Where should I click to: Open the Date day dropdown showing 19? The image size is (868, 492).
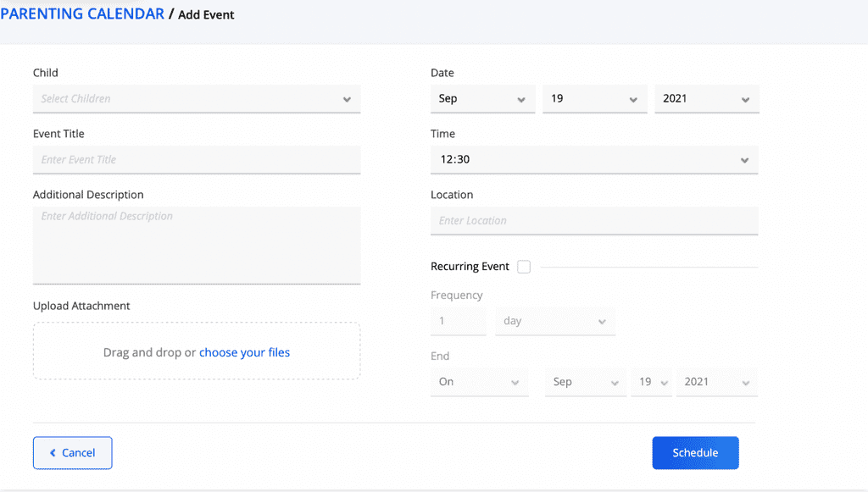(594, 99)
